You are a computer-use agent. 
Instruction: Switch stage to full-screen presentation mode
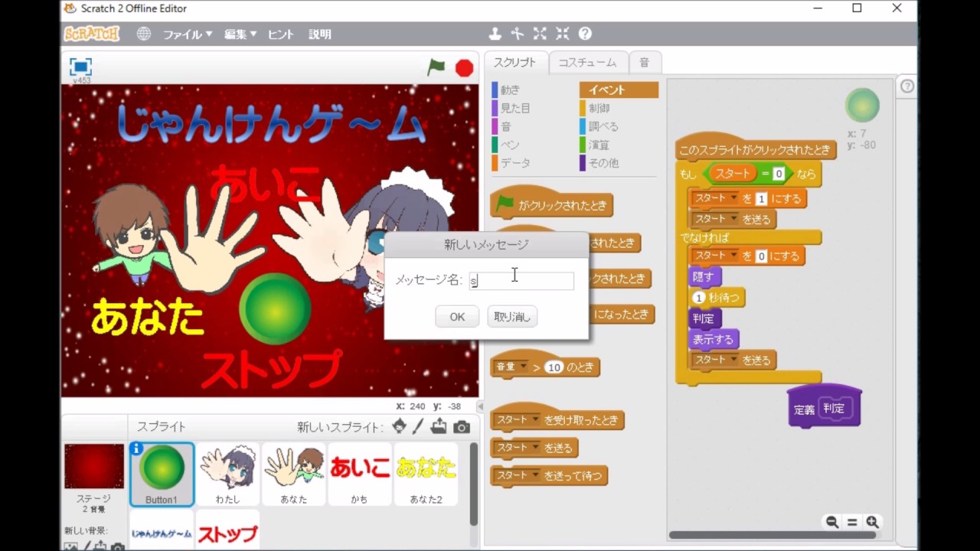tap(80, 67)
